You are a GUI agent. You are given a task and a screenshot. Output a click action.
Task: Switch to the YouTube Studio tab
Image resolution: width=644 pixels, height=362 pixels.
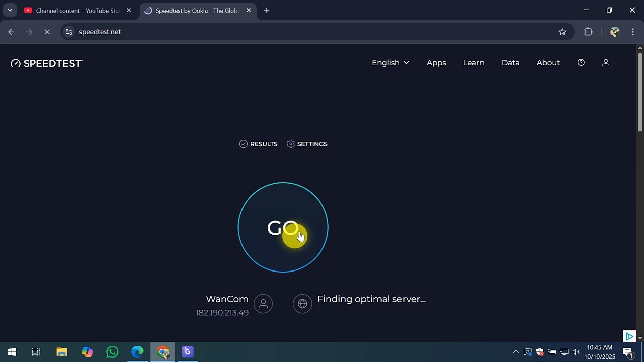click(77, 10)
